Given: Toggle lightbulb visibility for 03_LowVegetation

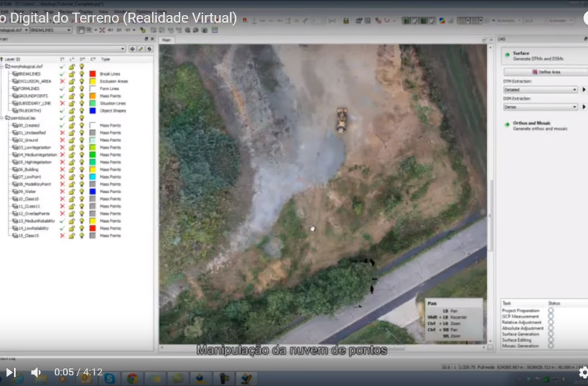Looking at the screenshot, I should (x=82, y=147).
